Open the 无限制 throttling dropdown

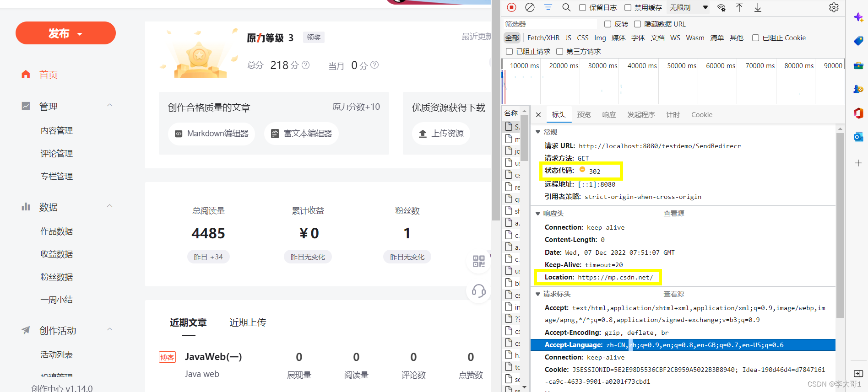(x=688, y=7)
